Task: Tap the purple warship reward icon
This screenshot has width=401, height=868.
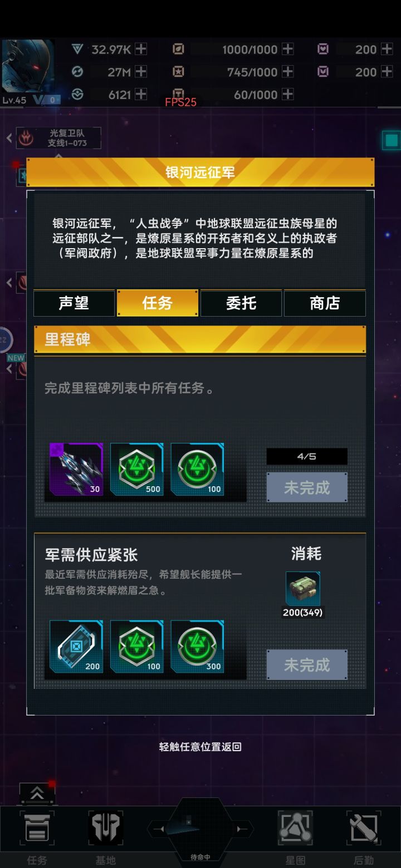Action: pyautogui.click(x=76, y=469)
